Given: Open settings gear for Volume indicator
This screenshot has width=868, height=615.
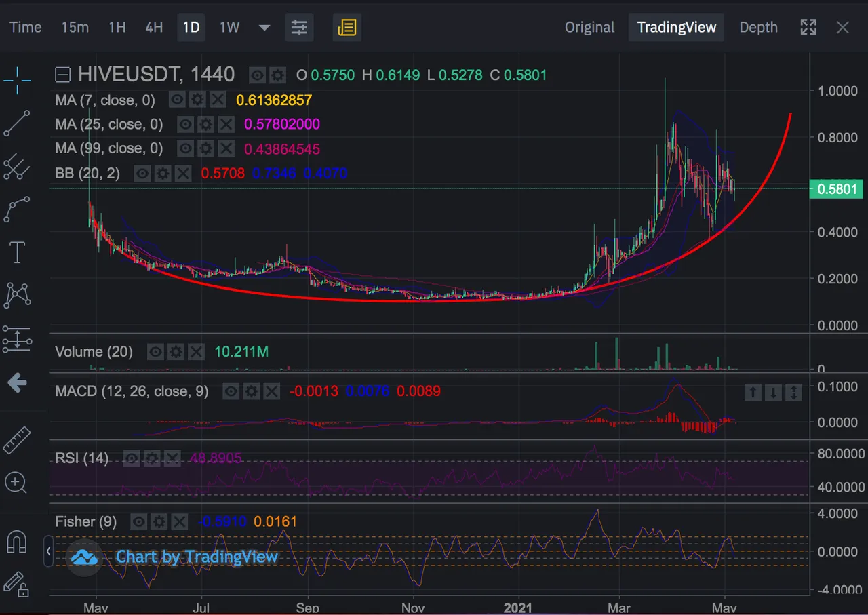Looking at the screenshot, I should click(176, 352).
